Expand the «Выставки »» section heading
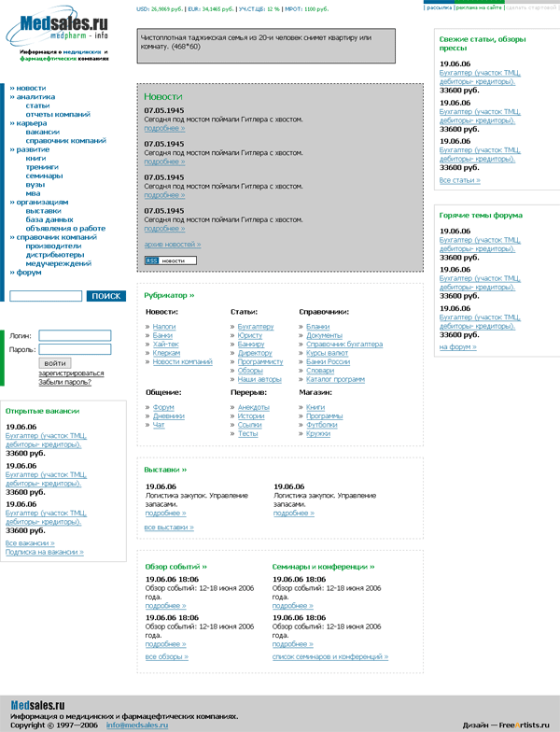The width and height of the screenshot is (560, 732). click(165, 470)
